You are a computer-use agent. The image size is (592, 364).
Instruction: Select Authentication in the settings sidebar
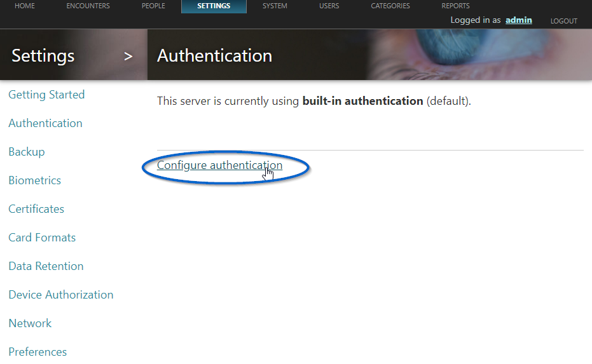point(45,123)
